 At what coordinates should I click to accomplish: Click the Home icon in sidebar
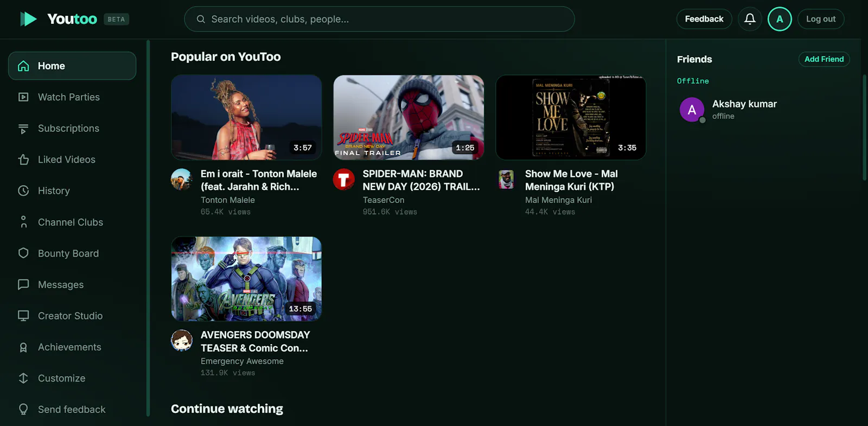pyautogui.click(x=23, y=66)
